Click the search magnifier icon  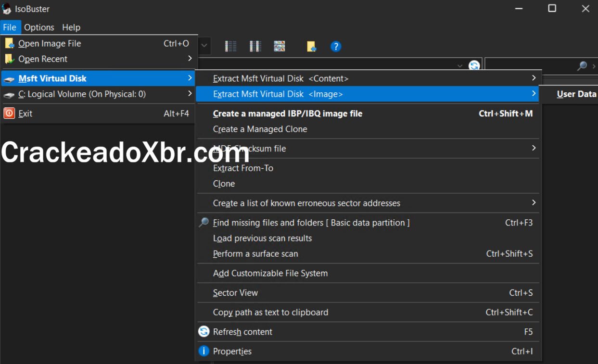tap(582, 66)
